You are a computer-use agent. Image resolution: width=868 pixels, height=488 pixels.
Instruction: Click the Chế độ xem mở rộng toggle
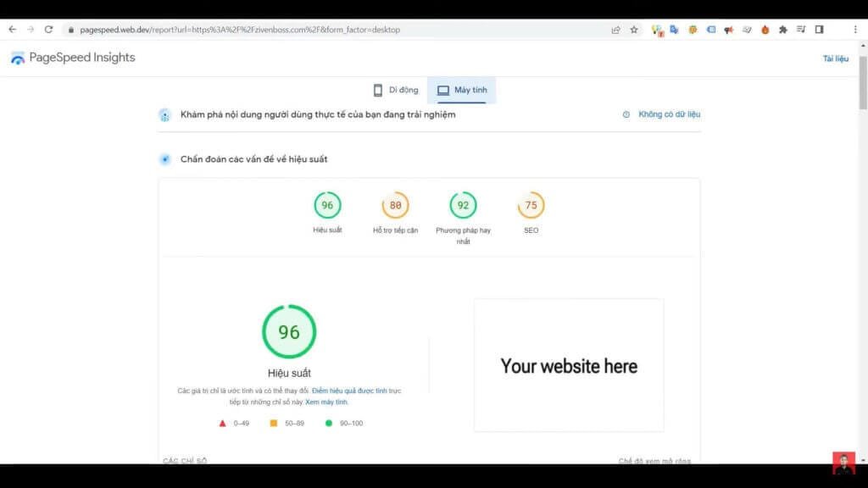(654, 460)
